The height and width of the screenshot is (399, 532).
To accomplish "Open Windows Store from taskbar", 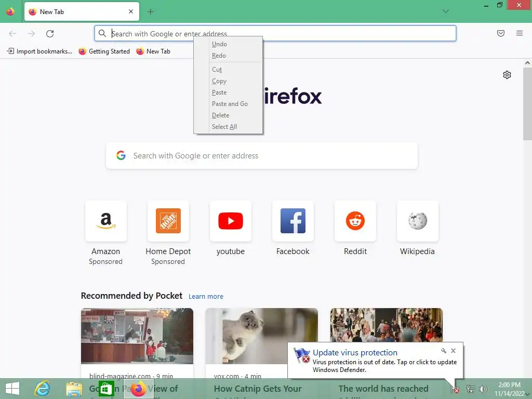I will (106, 389).
